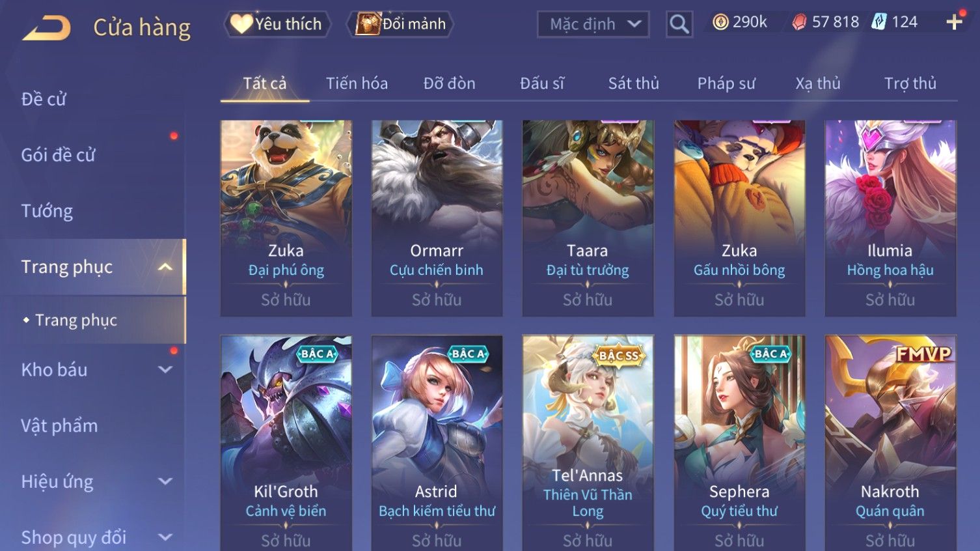Open the search magnifier icon
980x551 pixels.
click(679, 24)
